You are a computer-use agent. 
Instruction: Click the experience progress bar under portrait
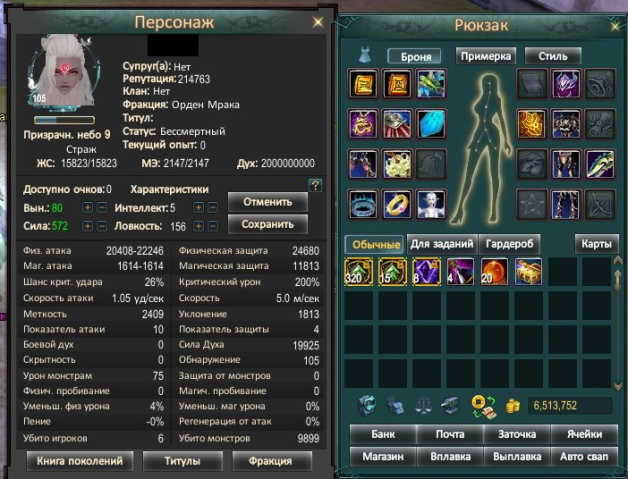click(x=64, y=120)
